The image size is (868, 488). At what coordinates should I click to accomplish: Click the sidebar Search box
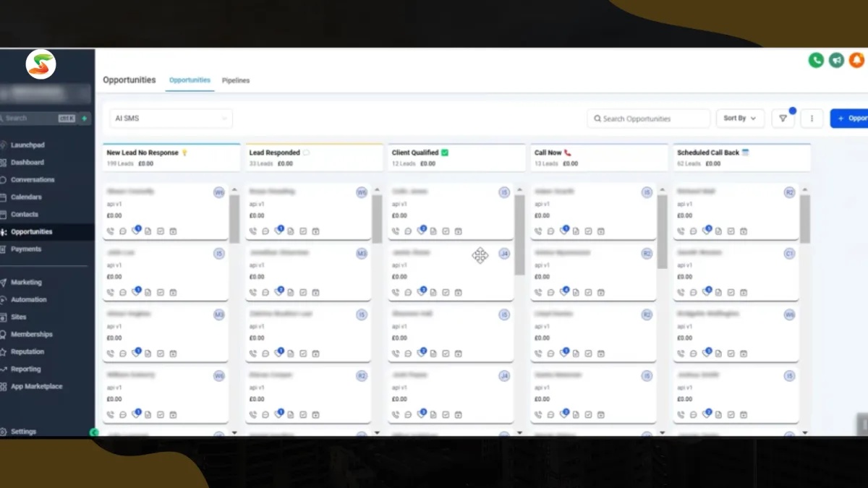click(38, 118)
